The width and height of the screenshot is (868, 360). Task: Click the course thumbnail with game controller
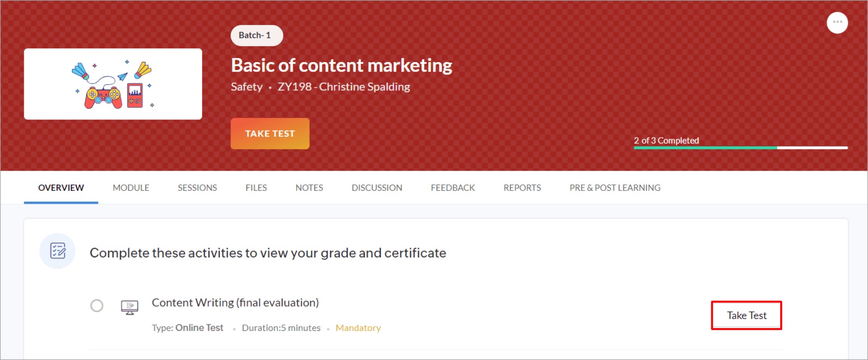click(x=113, y=84)
